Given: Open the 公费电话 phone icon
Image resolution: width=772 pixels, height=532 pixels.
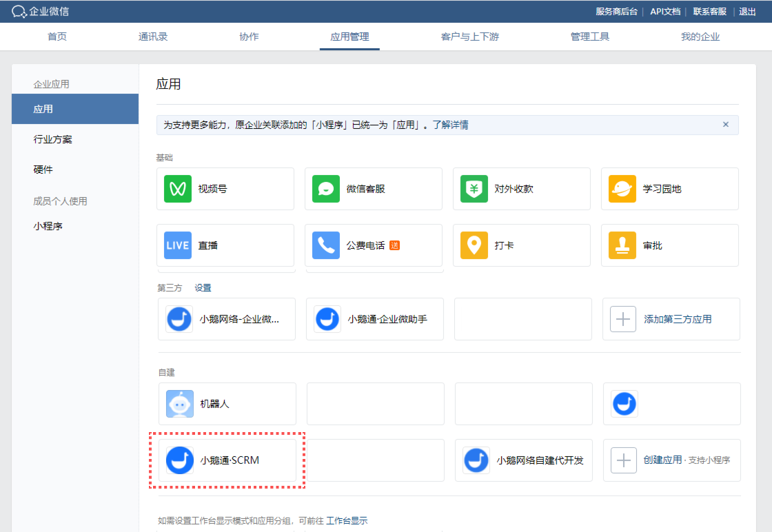Looking at the screenshot, I should [326, 245].
